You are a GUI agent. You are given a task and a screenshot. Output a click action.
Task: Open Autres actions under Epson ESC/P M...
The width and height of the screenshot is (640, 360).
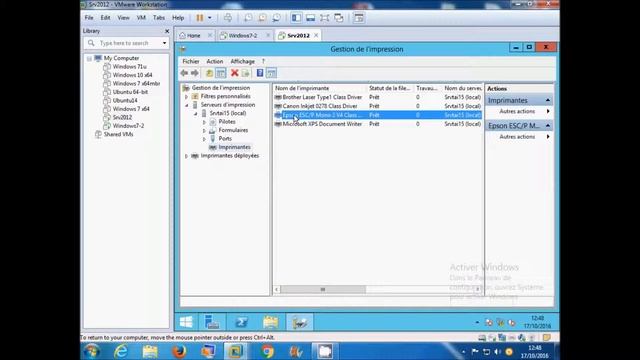[517, 137]
